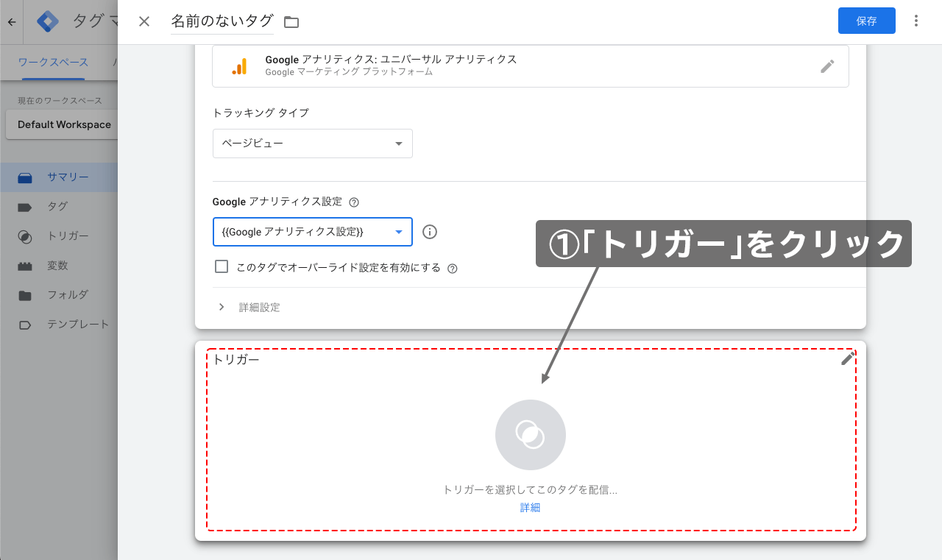Open the folder icon next to the tag name

point(291,22)
